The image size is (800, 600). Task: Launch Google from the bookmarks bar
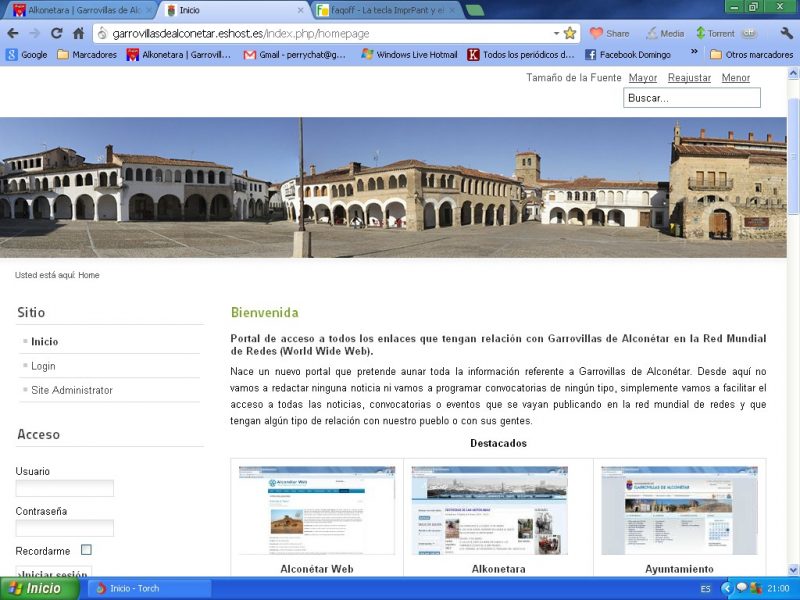[x=26, y=55]
